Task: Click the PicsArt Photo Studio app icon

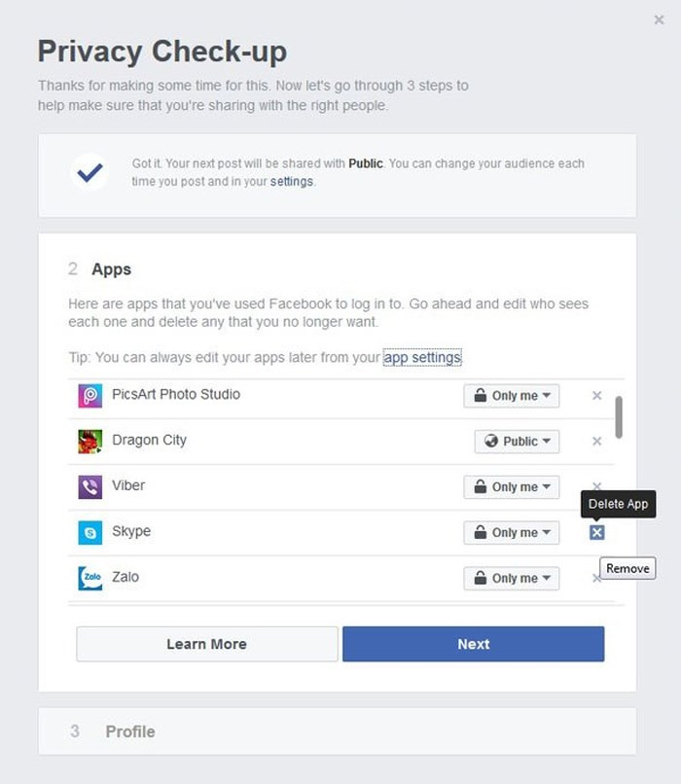Action: [x=90, y=395]
